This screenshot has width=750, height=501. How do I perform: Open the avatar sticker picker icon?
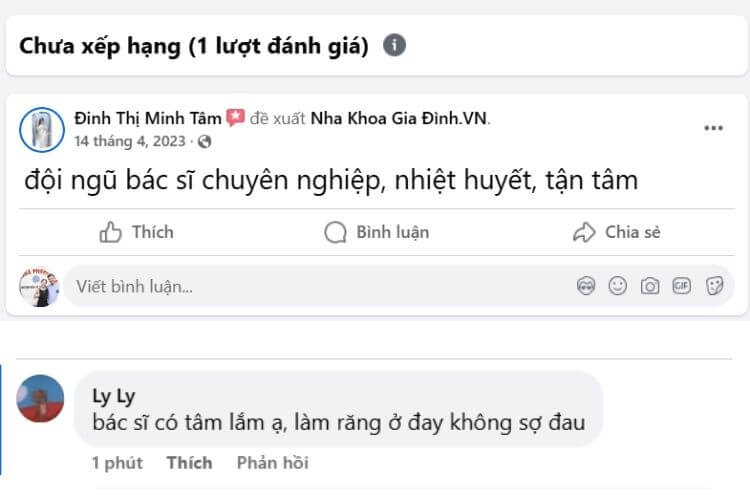pyautogui.click(x=586, y=286)
